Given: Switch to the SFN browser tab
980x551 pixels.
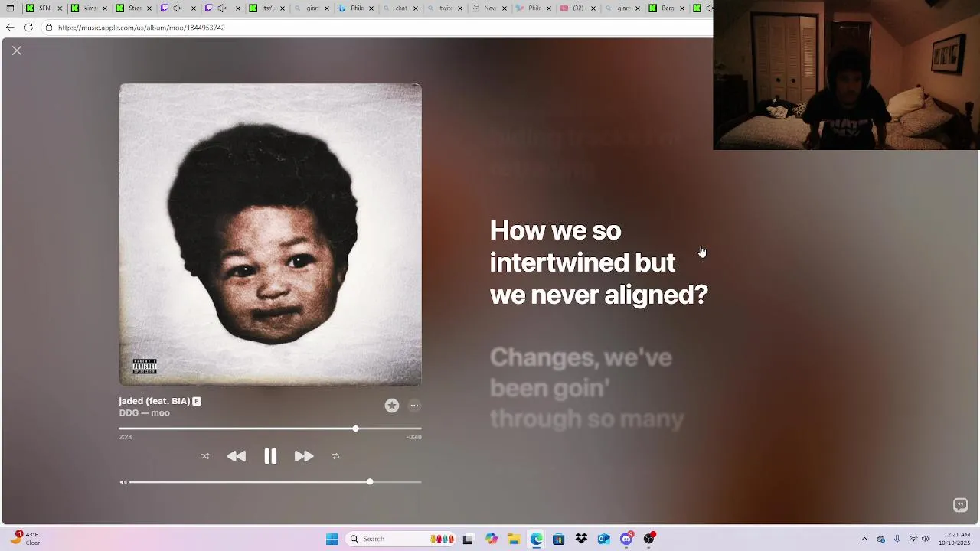Looking at the screenshot, I should tap(44, 8).
